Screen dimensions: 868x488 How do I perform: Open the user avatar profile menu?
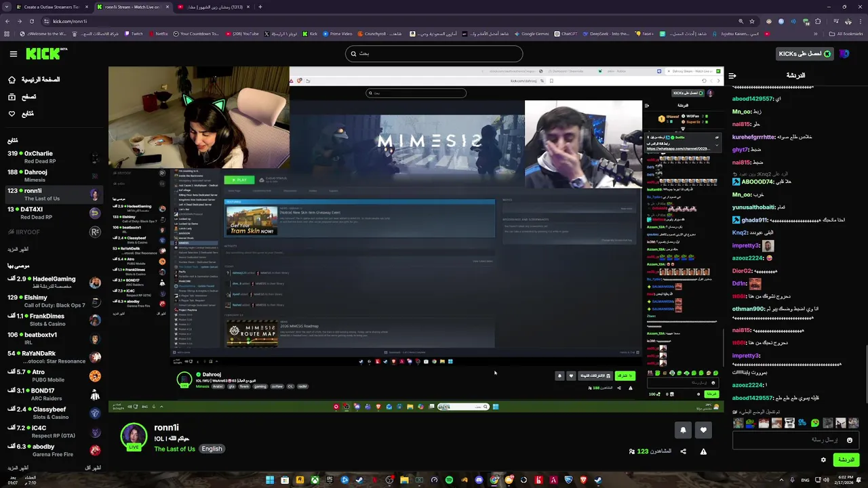844,54
